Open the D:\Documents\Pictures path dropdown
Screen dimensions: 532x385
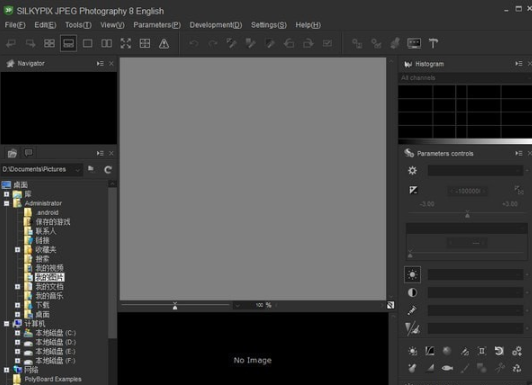(78, 169)
